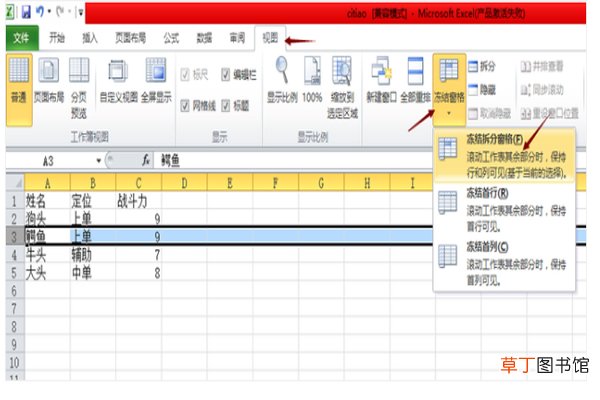Choose 冻结拆分窗格(F) menu option
600x400 pixels.
tap(504, 156)
